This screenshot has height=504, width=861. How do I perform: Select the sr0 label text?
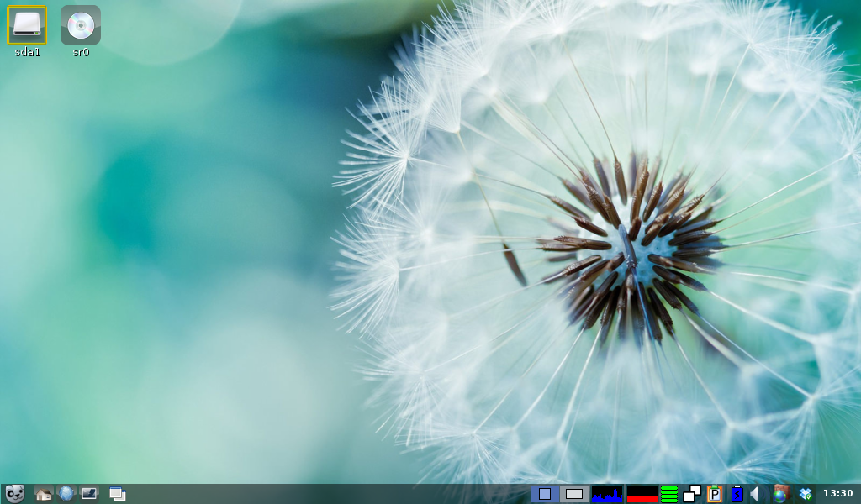(x=81, y=52)
